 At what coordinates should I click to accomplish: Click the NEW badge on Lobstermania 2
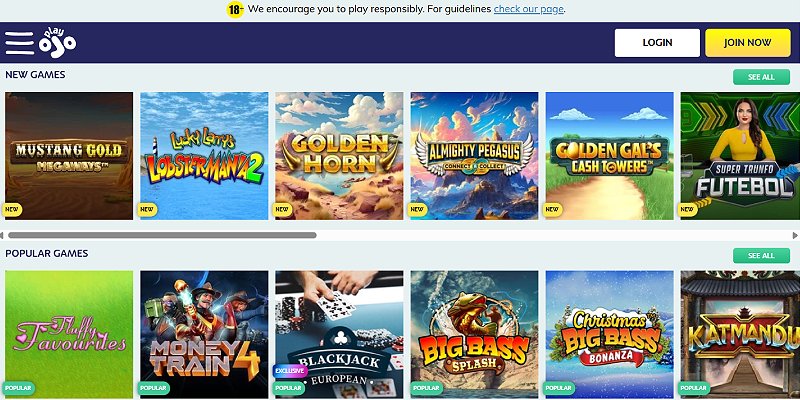pyautogui.click(x=147, y=209)
